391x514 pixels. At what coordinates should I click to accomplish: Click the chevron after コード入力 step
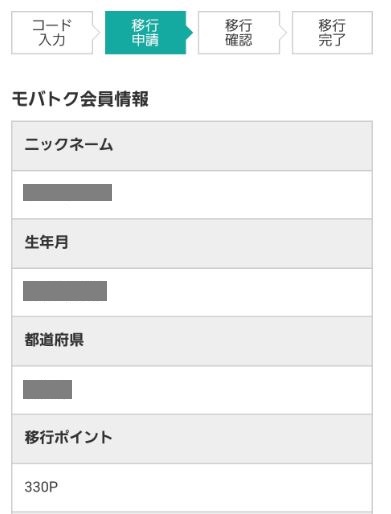point(96,33)
